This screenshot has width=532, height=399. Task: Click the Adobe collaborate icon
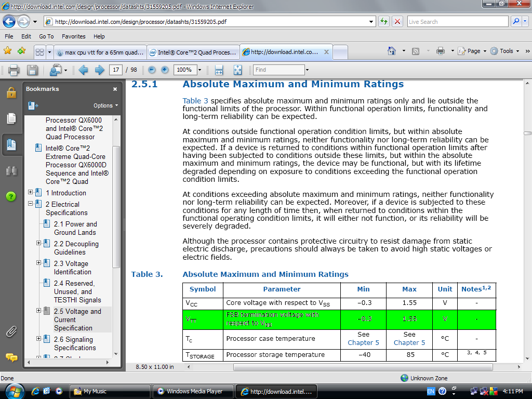55,70
